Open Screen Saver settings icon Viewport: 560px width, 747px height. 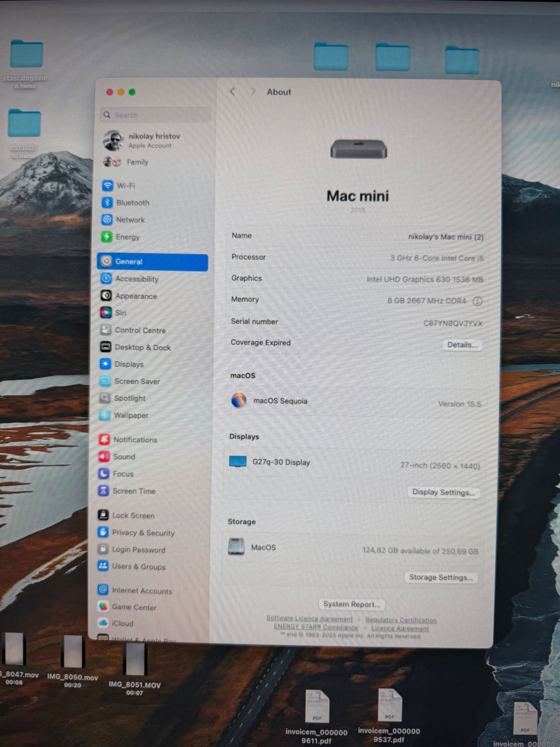(105, 381)
